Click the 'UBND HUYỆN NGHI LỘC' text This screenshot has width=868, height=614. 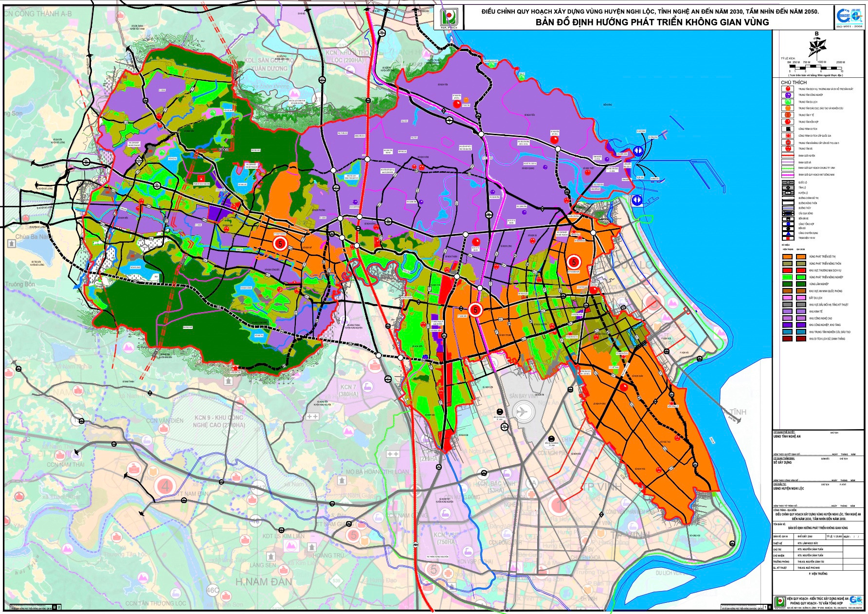tap(788, 488)
